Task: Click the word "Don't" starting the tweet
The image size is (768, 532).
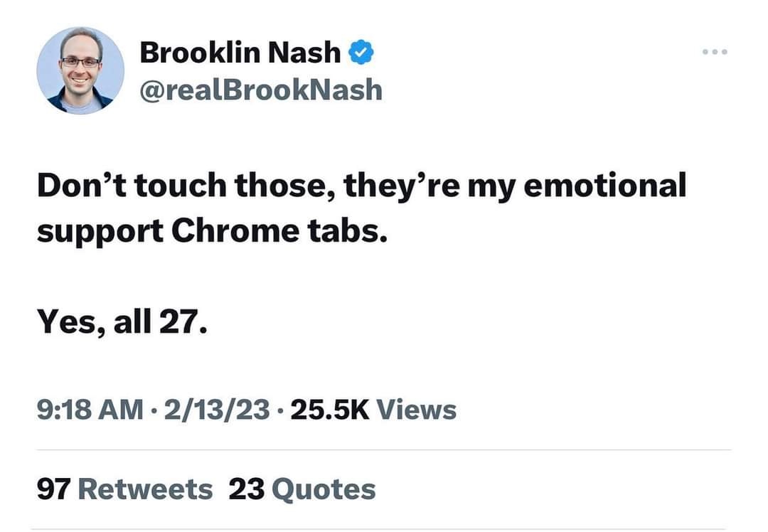Action: (x=78, y=186)
